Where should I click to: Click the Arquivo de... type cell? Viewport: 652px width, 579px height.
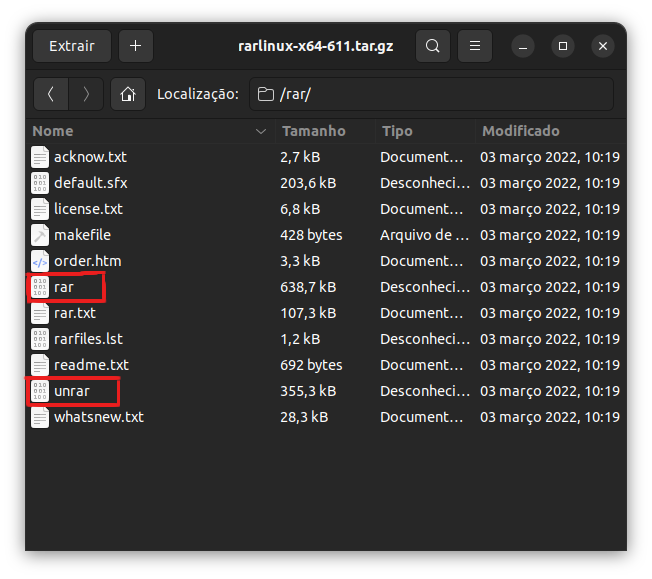[425, 235]
